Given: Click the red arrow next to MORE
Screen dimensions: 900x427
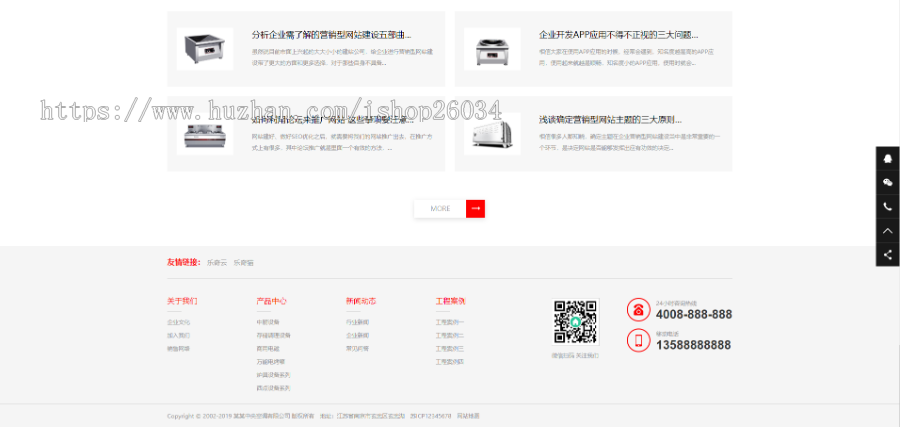Looking at the screenshot, I should 475,209.
